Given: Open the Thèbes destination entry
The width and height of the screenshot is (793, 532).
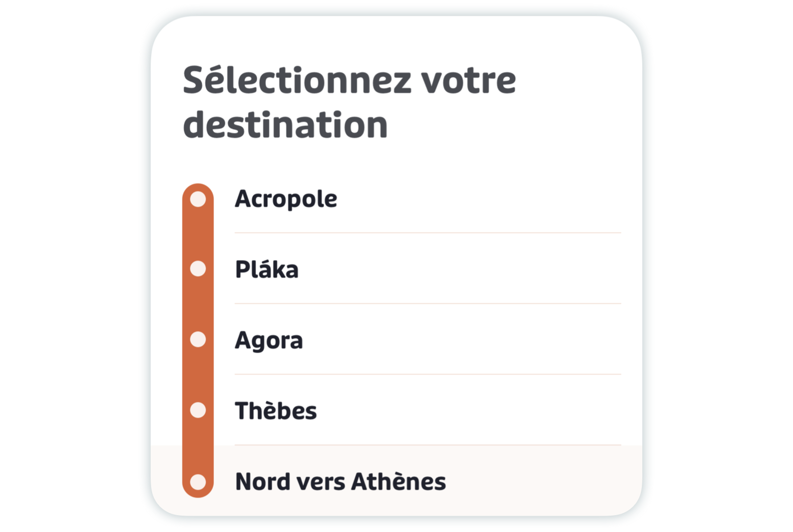Looking at the screenshot, I should point(276,411).
